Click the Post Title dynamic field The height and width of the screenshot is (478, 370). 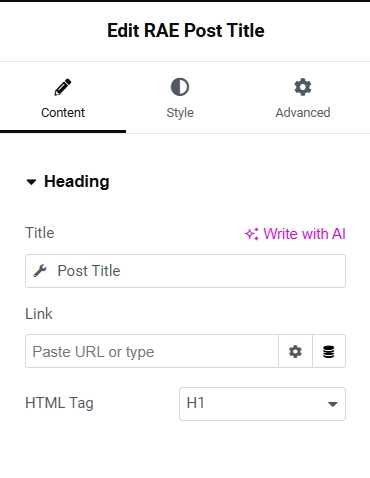(185, 271)
